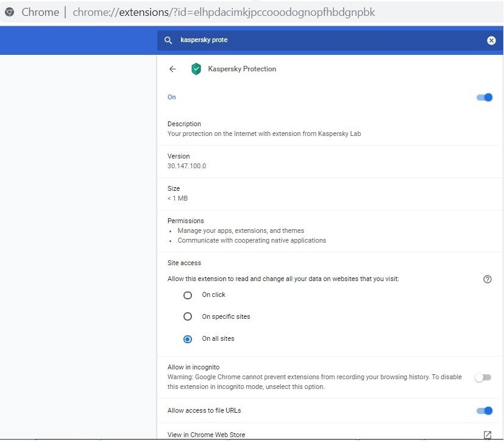The height and width of the screenshot is (442, 504).
Task: Click the search magnifier icon
Action: [168, 40]
